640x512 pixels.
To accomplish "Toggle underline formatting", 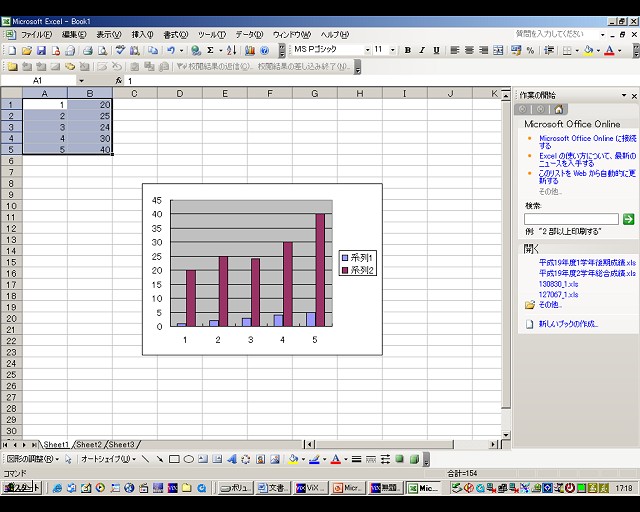I will click(436, 50).
